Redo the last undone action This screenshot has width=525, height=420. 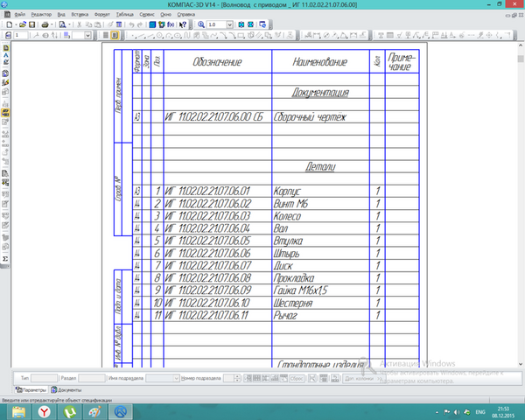coord(140,24)
